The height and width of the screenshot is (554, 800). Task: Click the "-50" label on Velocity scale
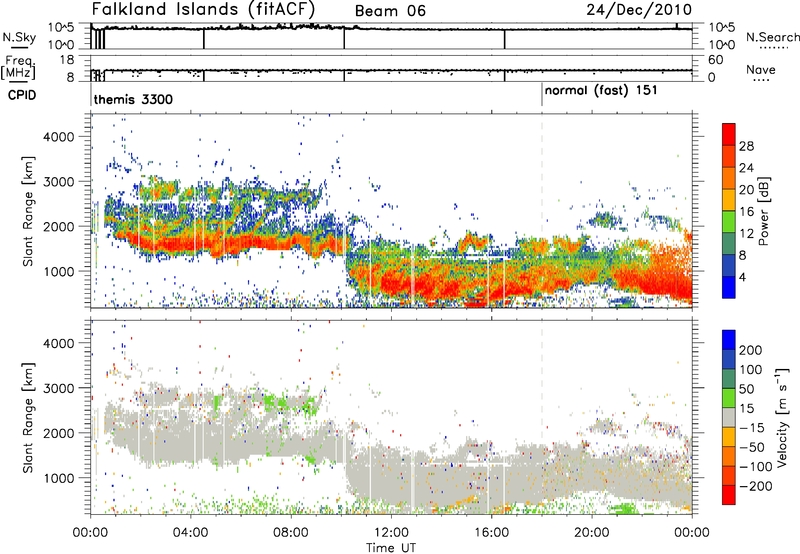coord(751,447)
